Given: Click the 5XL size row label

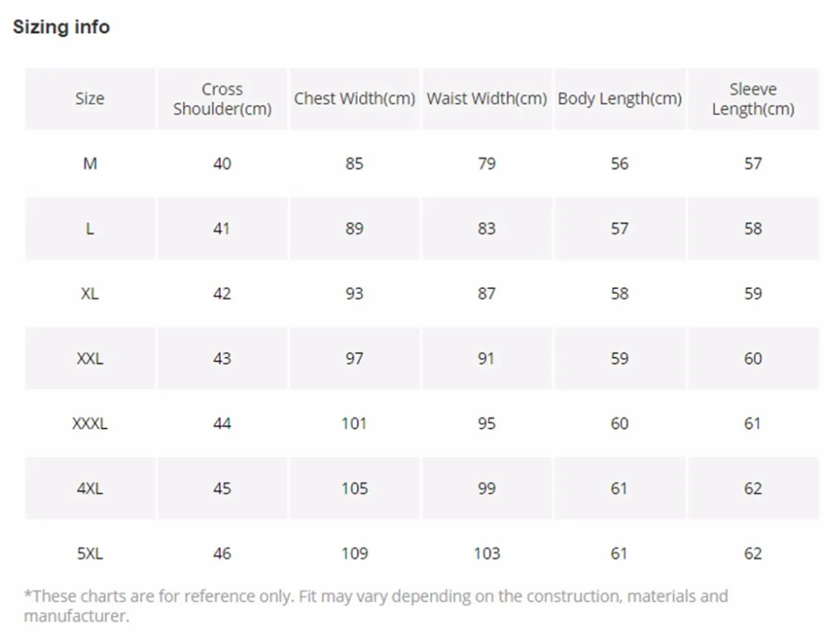Looking at the screenshot, I should [x=90, y=554].
